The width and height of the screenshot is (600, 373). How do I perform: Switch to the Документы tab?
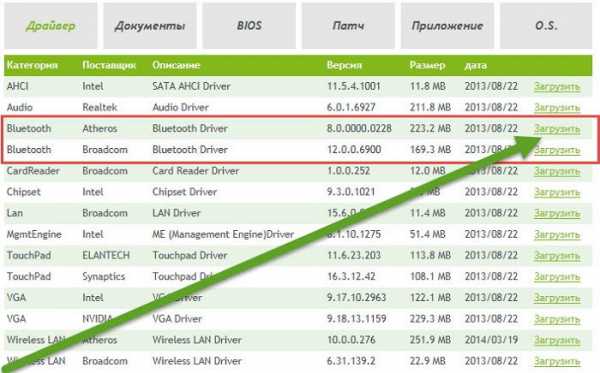click(x=150, y=26)
